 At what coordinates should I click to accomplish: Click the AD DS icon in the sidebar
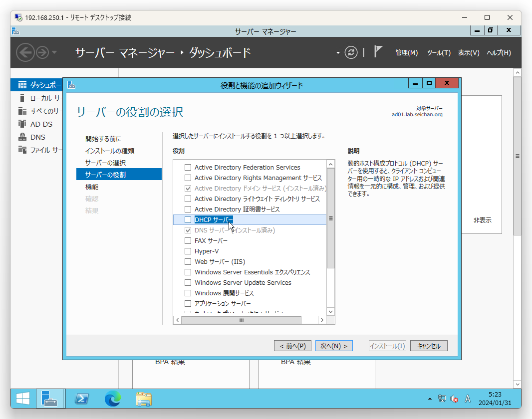(22, 124)
